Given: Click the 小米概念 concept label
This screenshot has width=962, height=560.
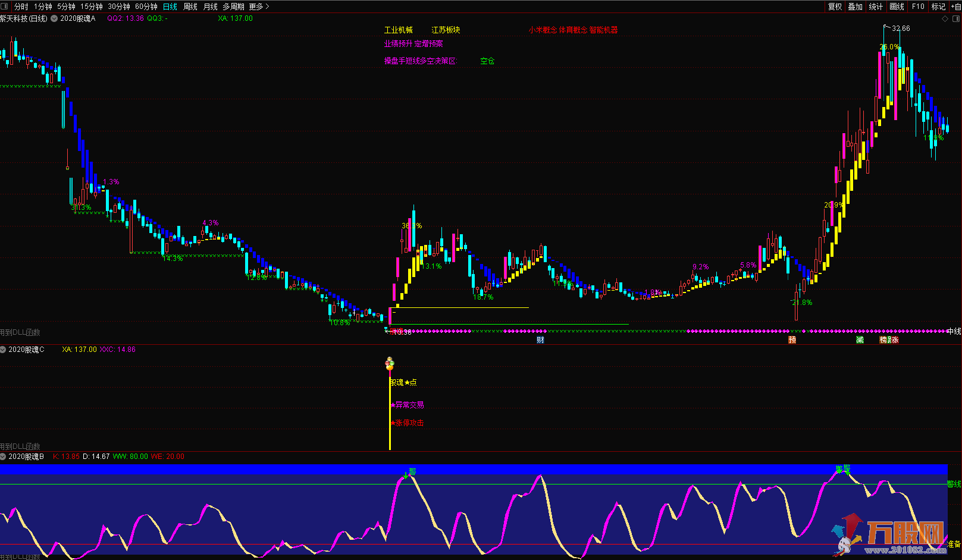Looking at the screenshot, I should click(x=543, y=30).
